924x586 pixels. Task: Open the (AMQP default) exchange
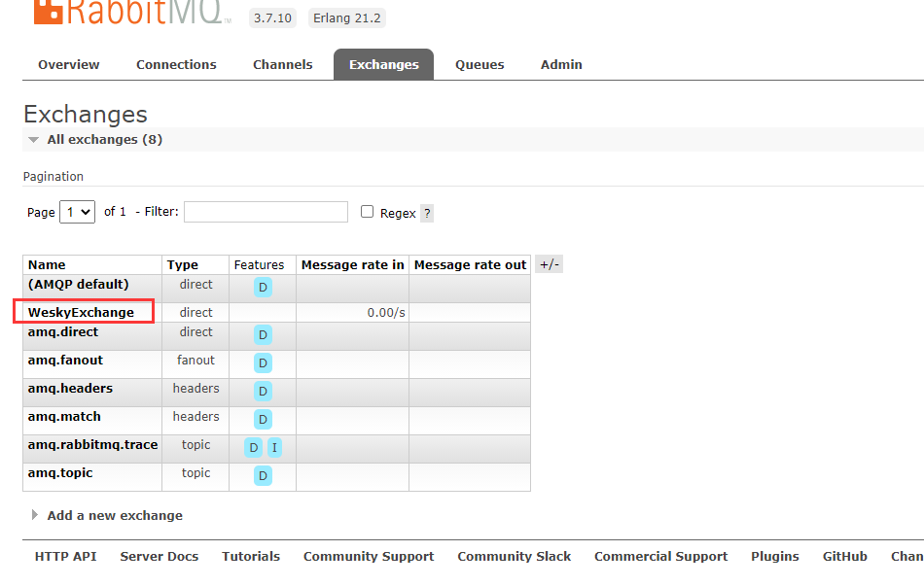[x=79, y=285]
